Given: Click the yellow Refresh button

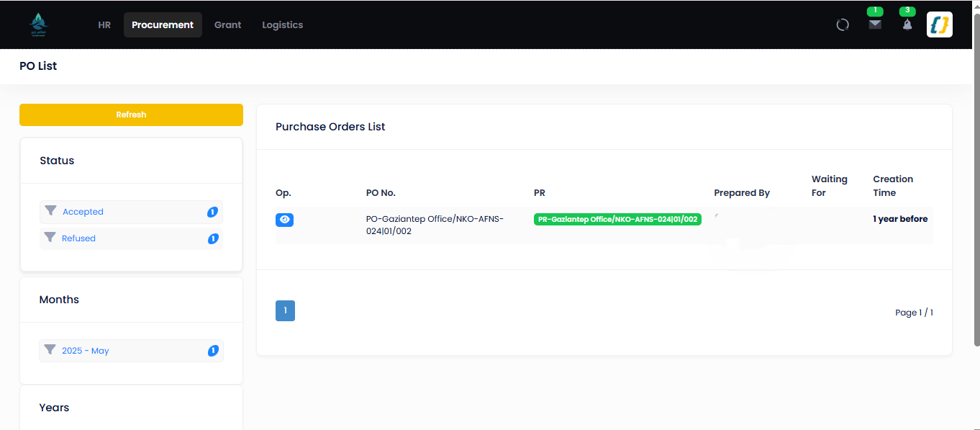Looking at the screenshot, I should click(x=131, y=115).
